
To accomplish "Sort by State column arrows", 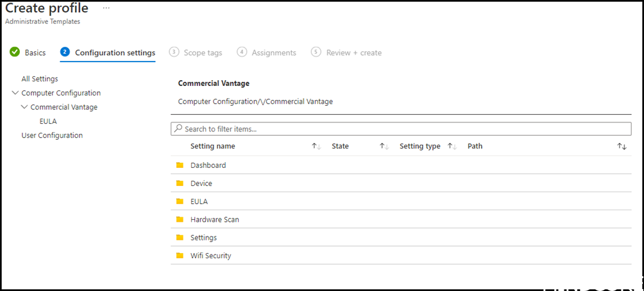I will click(x=384, y=146).
